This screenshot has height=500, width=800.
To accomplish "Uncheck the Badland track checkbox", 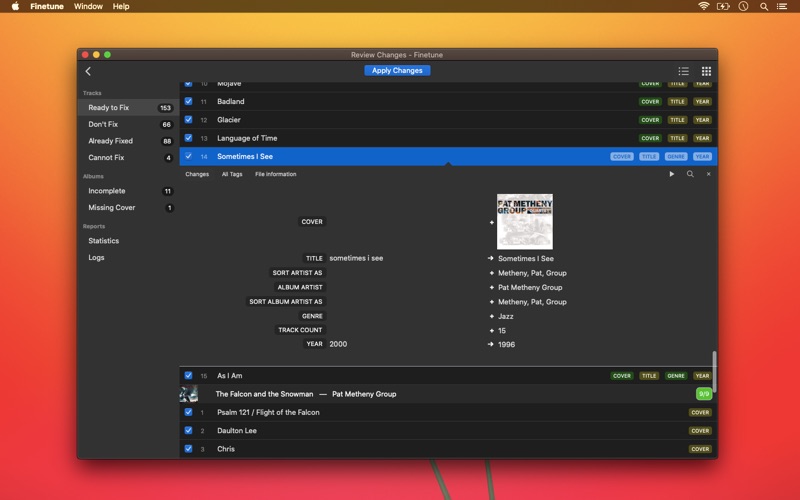I will (x=188, y=101).
